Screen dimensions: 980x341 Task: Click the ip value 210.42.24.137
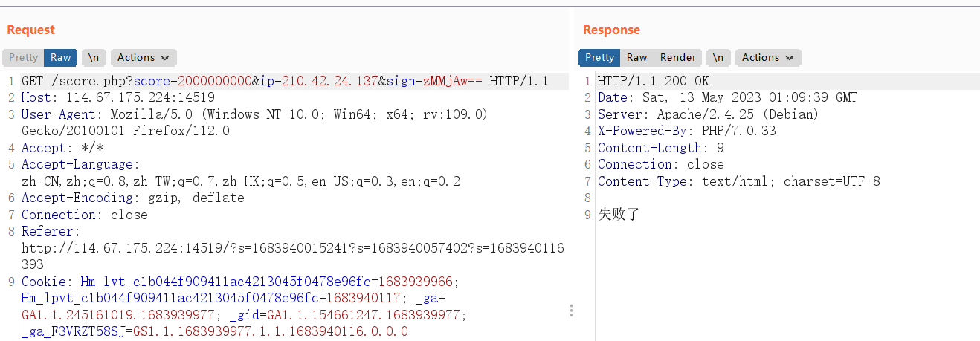click(326, 82)
